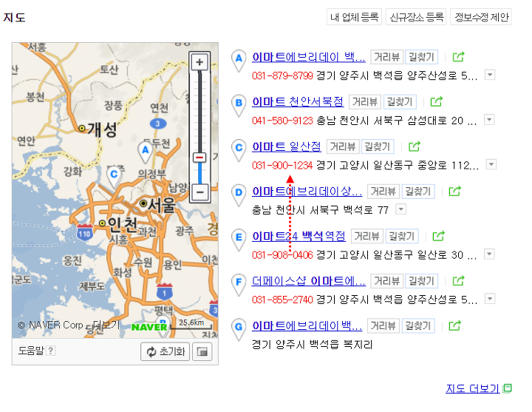The height and width of the screenshot is (412, 532).
Task: Click the route 110 shield on the map
Action: pyautogui.click(x=84, y=232)
